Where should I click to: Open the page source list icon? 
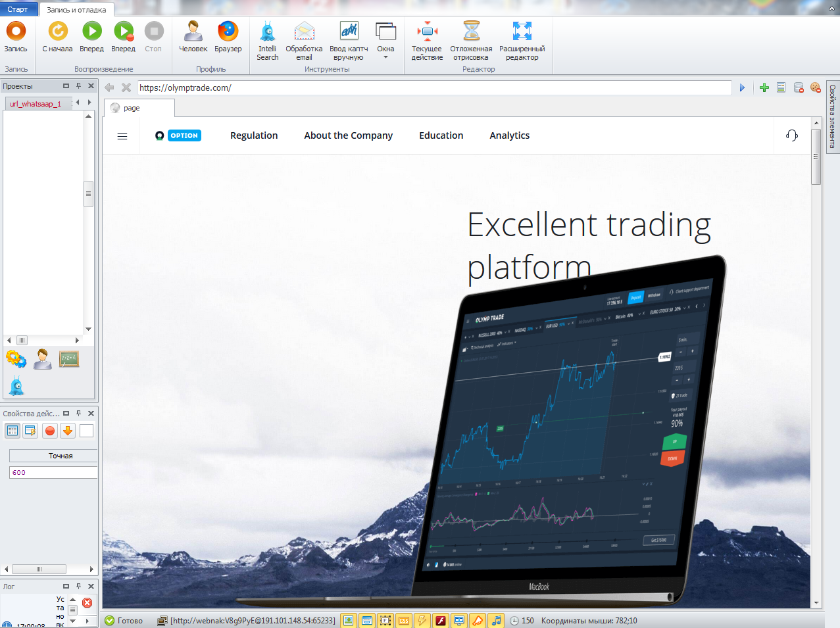coord(781,87)
